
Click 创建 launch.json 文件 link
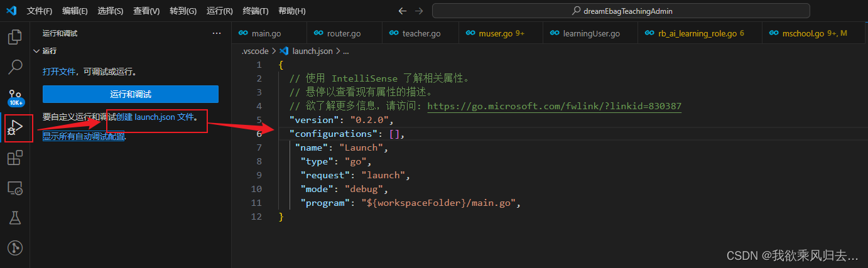coord(155,117)
